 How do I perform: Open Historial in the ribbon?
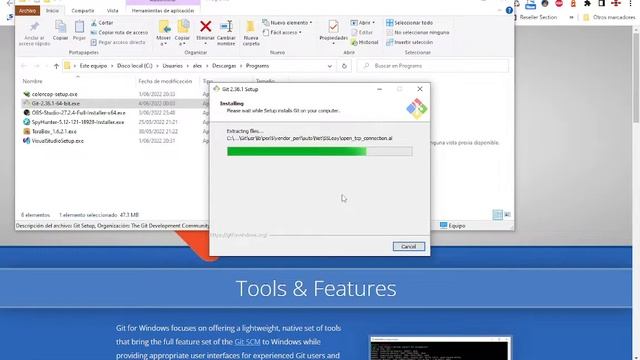[364, 42]
